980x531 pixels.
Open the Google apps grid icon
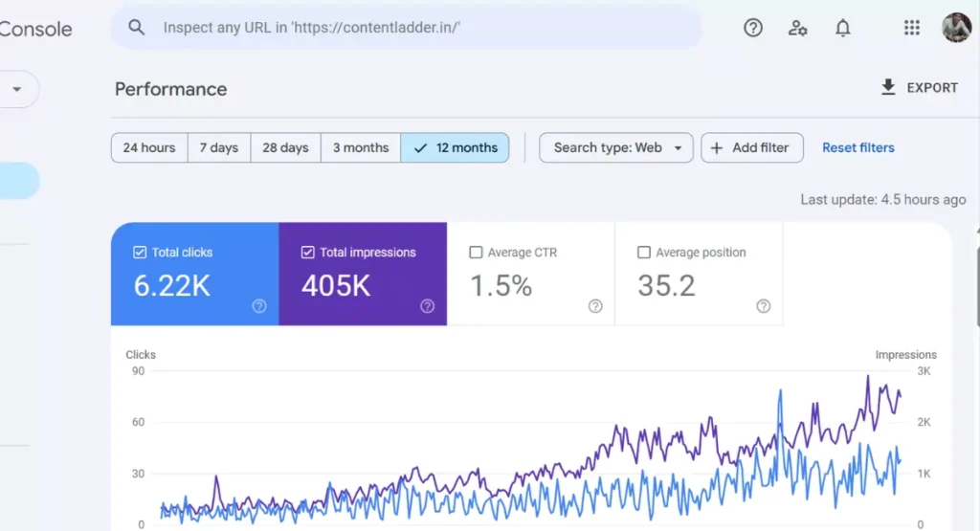(x=911, y=28)
